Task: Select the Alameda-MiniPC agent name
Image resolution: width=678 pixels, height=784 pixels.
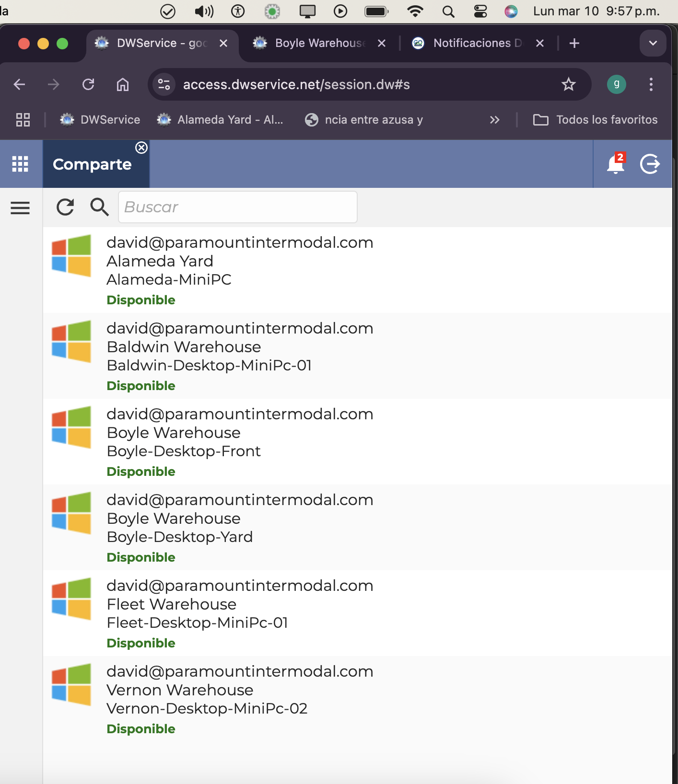Action: pos(169,279)
